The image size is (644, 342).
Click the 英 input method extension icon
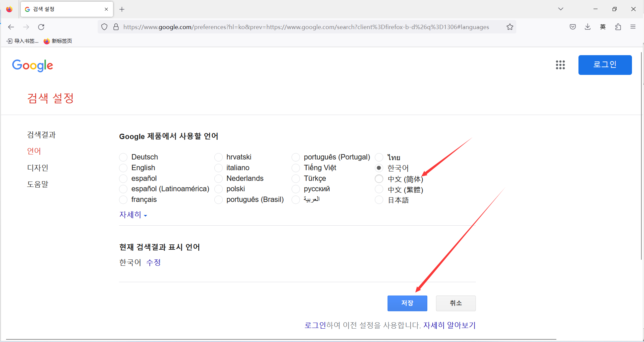(x=603, y=27)
